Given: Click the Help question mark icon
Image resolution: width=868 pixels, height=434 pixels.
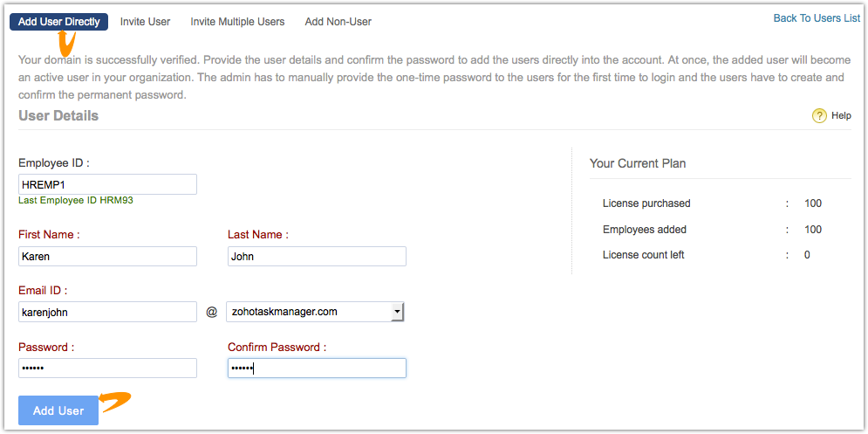Looking at the screenshot, I should [819, 116].
